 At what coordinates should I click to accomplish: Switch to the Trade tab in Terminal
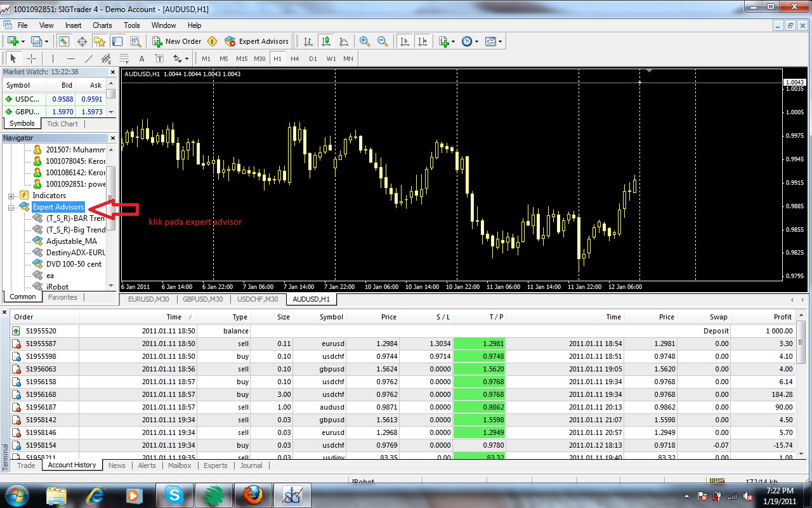point(26,465)
